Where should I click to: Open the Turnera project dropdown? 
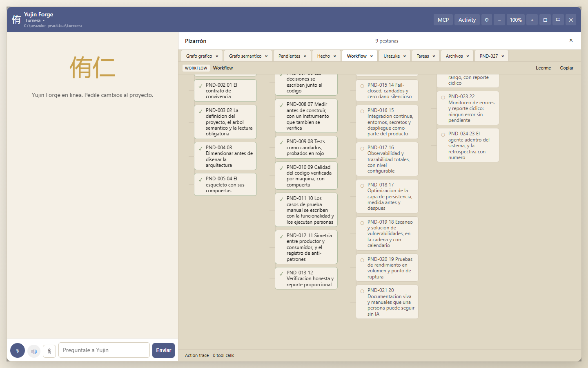[x=35, y=20]
